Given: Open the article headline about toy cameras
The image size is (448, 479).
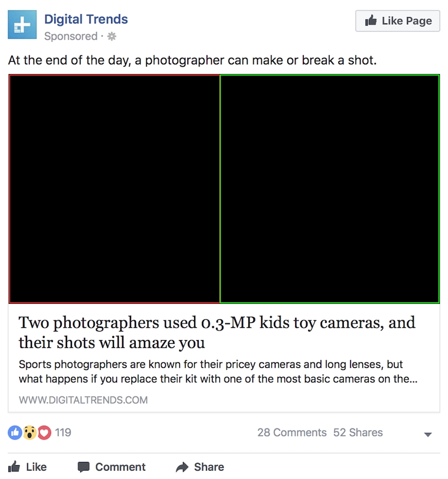Looking at the screenshot, I should pyautogui.click(x=217, y=332).
